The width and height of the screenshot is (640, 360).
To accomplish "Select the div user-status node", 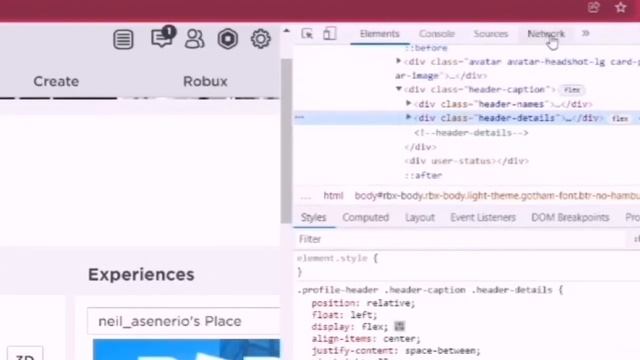I will click(466, 161).
